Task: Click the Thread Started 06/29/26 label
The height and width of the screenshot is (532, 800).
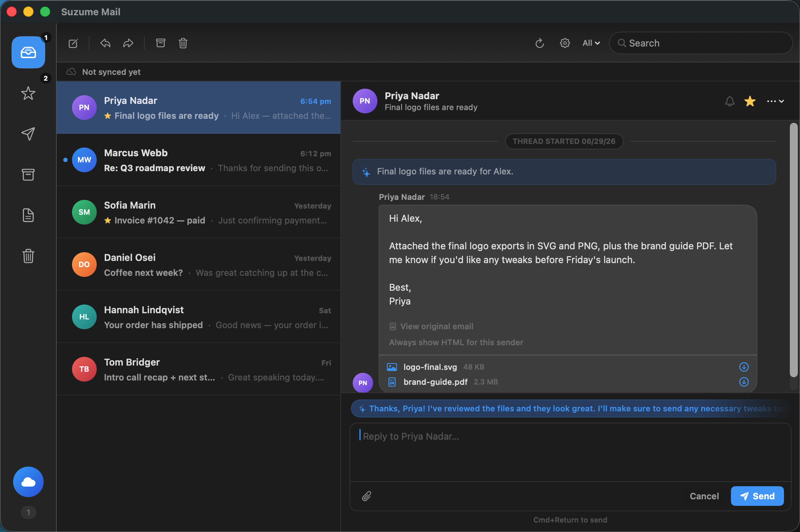Action: (564, 141)
